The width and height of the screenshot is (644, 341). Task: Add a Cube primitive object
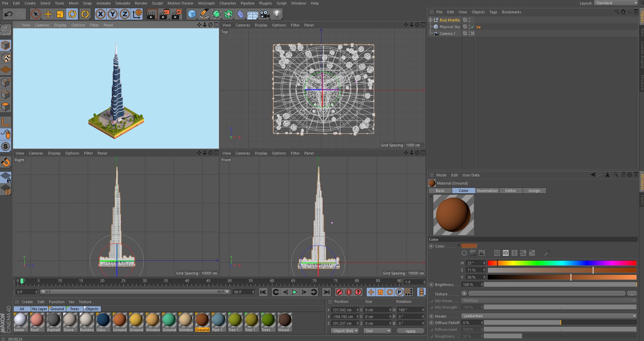[192, 14]
